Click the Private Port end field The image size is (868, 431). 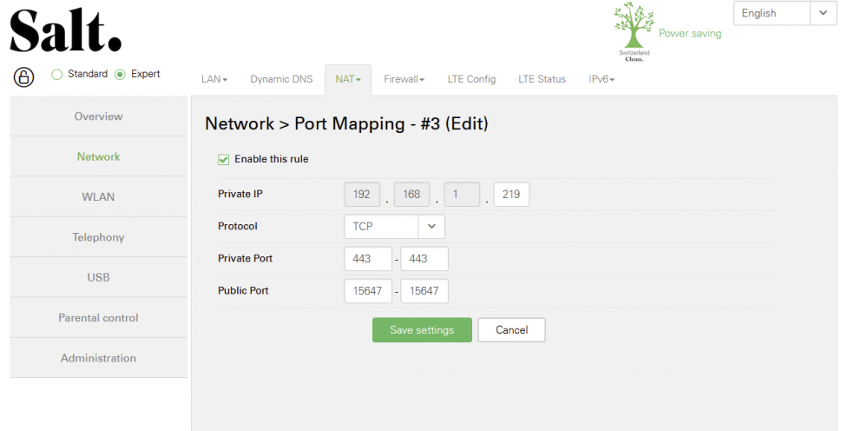[x=424, y=259]
